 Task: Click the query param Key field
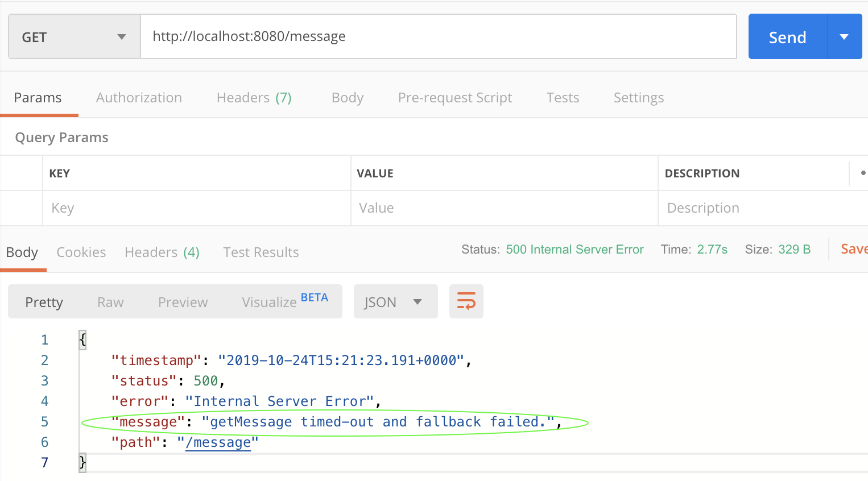point(196,208)
